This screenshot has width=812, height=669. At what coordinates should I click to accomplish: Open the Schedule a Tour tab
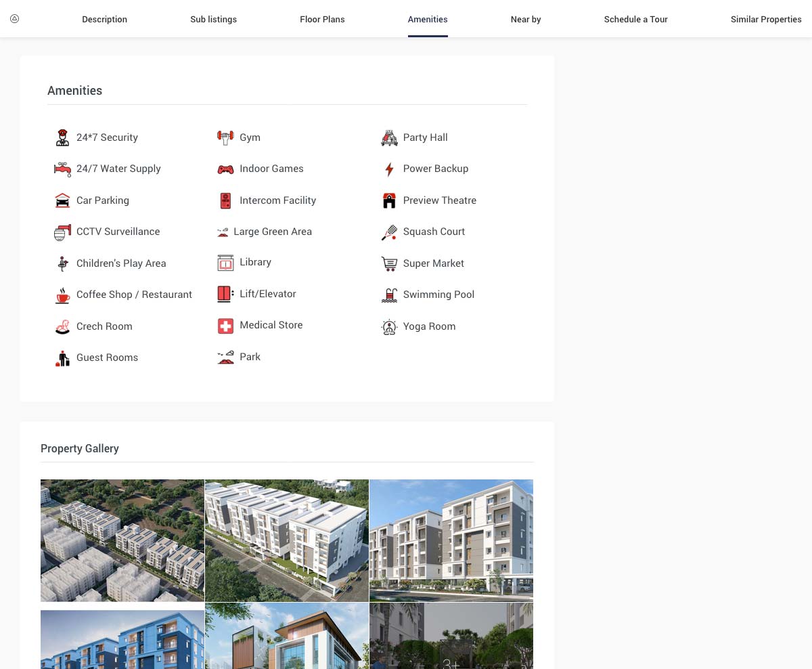[636, 19]
